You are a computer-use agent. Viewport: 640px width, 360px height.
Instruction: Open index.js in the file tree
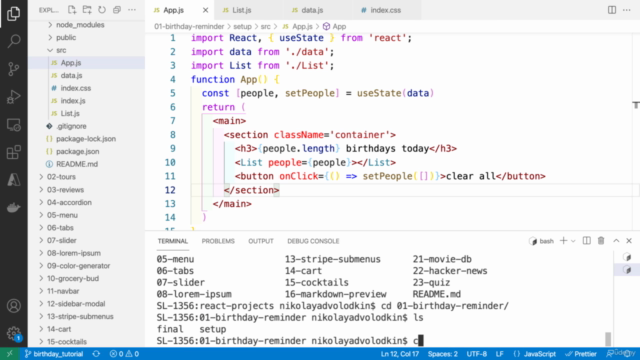coord(73,101)
